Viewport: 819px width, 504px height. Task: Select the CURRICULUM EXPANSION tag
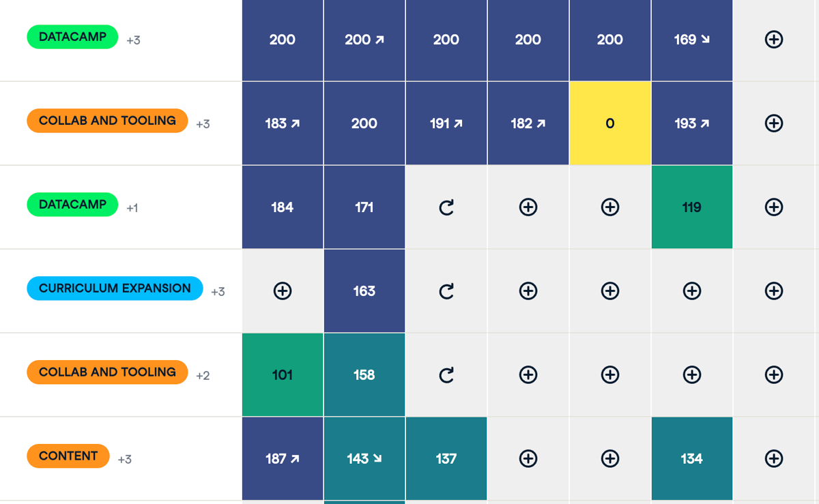(x=114, y=288)
